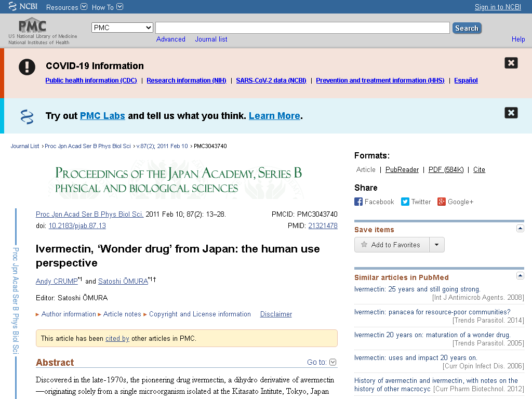Image resolution: width=532 pixels, height=399 pixels.
Task: Click the Proceedings of the Japan Academy banner
Action: tap(179, 180)
